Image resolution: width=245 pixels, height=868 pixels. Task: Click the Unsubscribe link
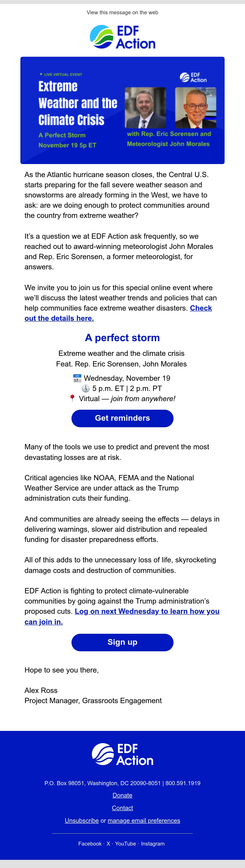tap(81, 820)
